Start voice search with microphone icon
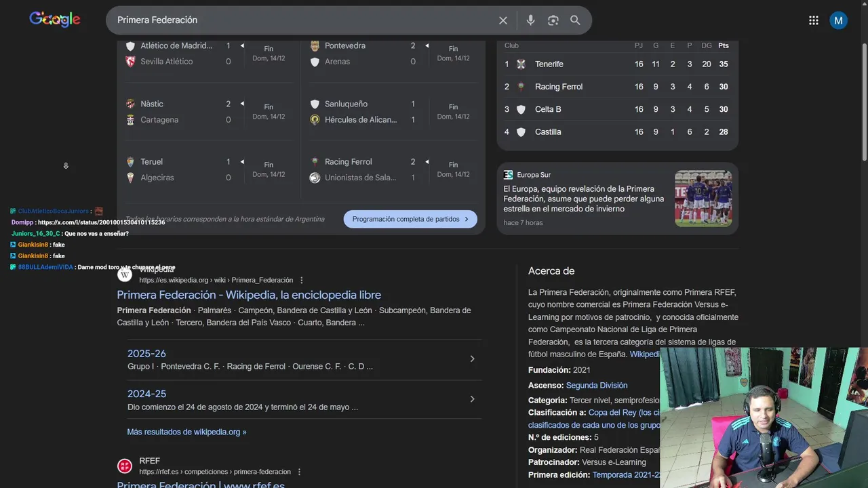 [x=531, y=20]
